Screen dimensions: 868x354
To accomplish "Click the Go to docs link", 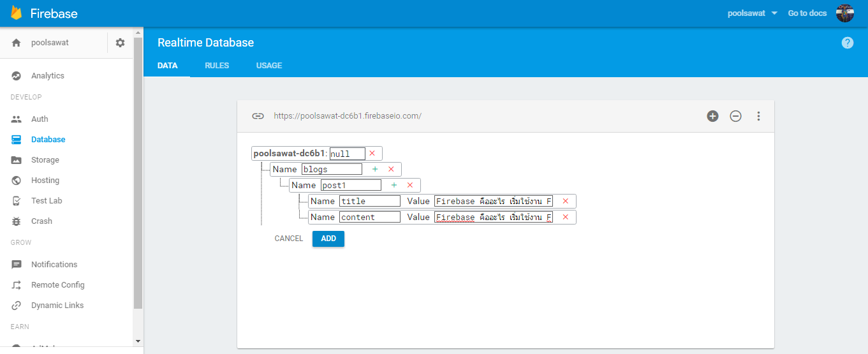I will (x=807, y=13).
